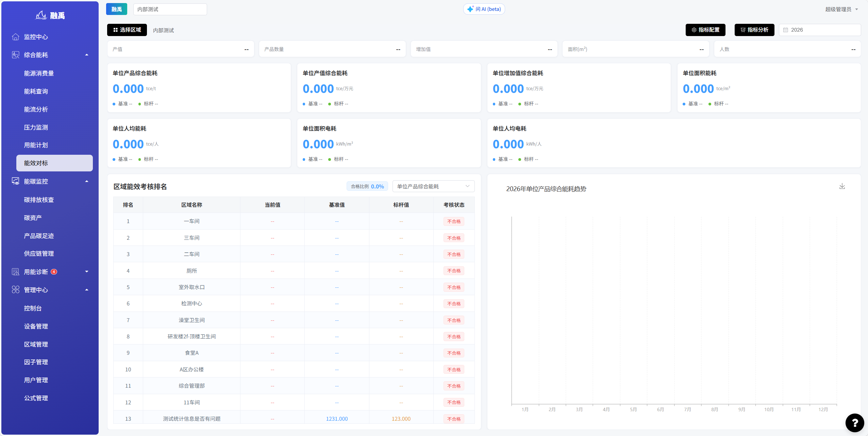Image resolution: width=868 pixels, height=436 pixels.
Task: Collapse the 综合能耗 menu arrow
Action: 87,55
